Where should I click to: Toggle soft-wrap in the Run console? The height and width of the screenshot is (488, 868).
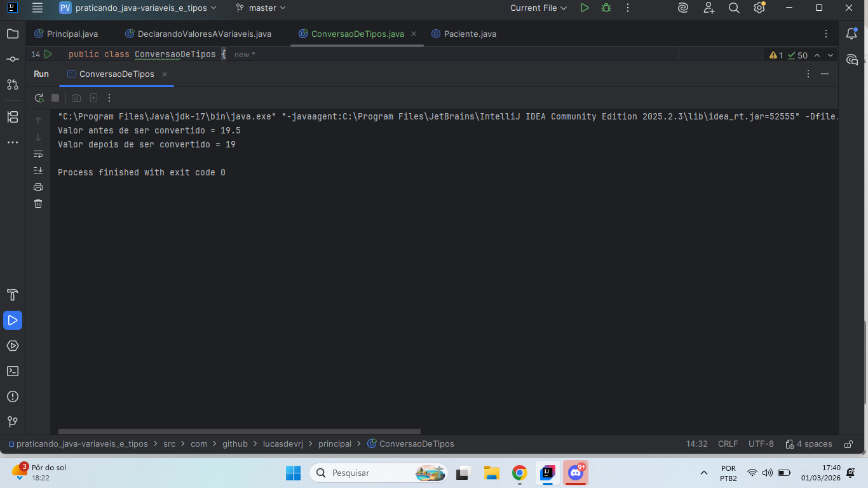39,154
